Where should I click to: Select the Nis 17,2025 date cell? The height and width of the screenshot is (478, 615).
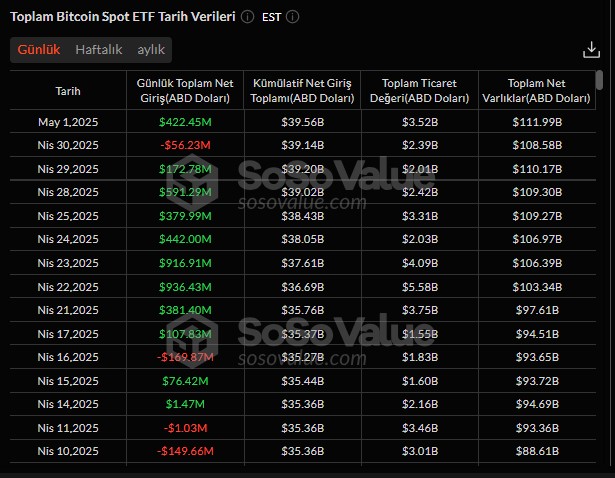tap(68, 334)
